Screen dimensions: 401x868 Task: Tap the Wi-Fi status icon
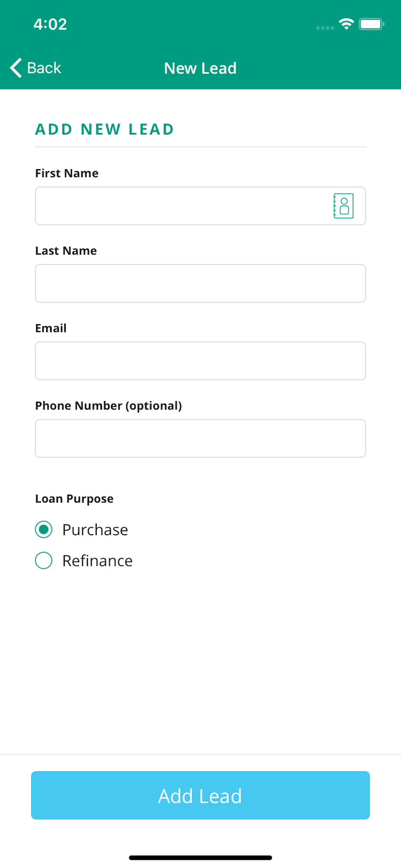(x=346, y=24)
